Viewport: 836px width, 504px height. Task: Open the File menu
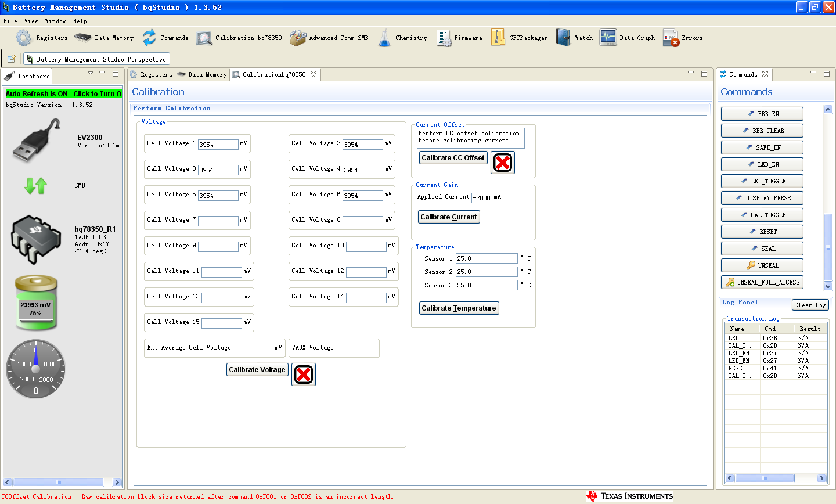click(x=10, y=21)
